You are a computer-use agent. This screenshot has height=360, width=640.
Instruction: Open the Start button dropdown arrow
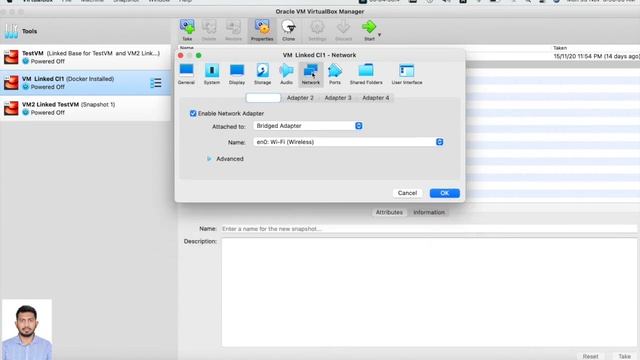pos(379,35)
